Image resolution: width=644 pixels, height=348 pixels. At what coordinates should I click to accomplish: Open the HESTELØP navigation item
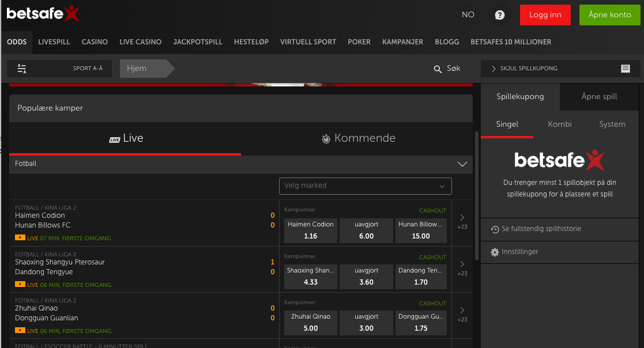pyautogui.click(x=251, y=42)
